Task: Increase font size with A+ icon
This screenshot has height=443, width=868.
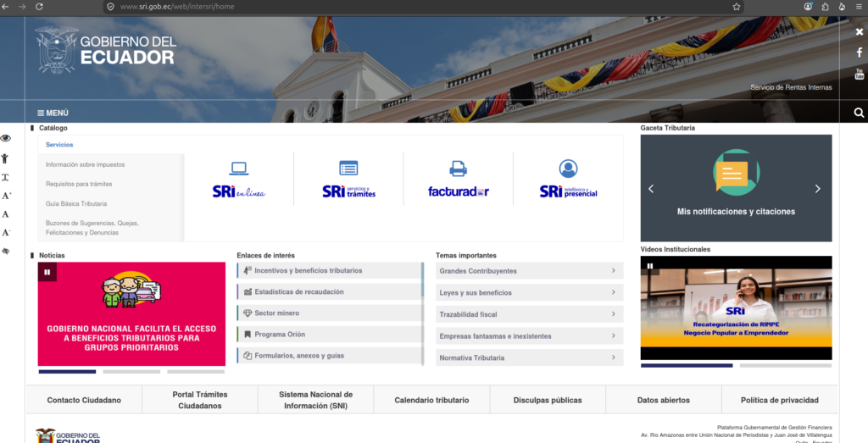Action: click(x=6, y=196)
